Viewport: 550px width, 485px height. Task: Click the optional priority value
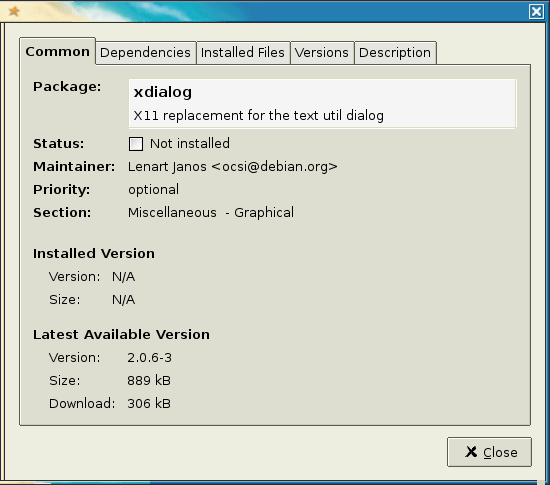coord(153,190)
